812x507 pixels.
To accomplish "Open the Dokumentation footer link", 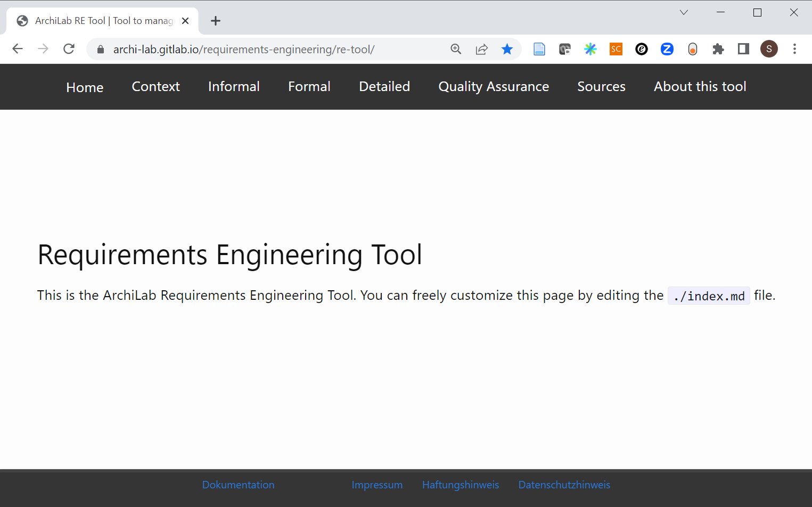I will point(239,485).
